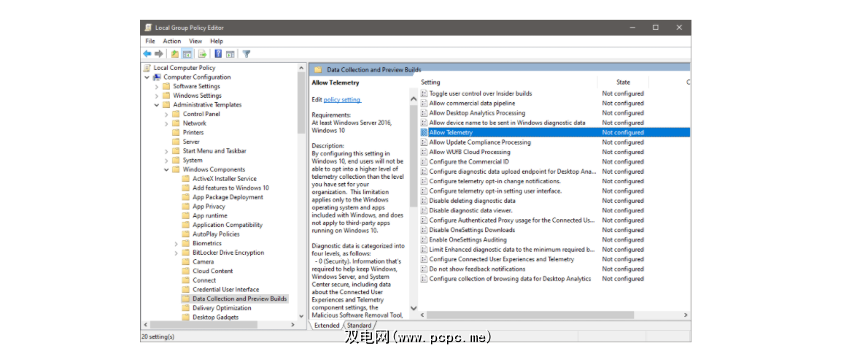868x354 pixels.
Task: Select the ActiveX Installer Service folder
Action: (224, 178)
